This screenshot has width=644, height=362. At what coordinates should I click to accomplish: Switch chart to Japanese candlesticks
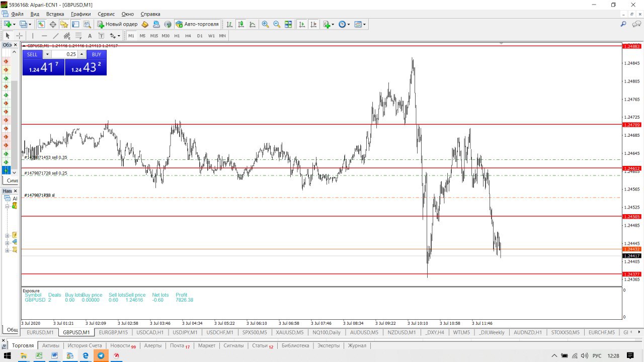click(241, 24)
